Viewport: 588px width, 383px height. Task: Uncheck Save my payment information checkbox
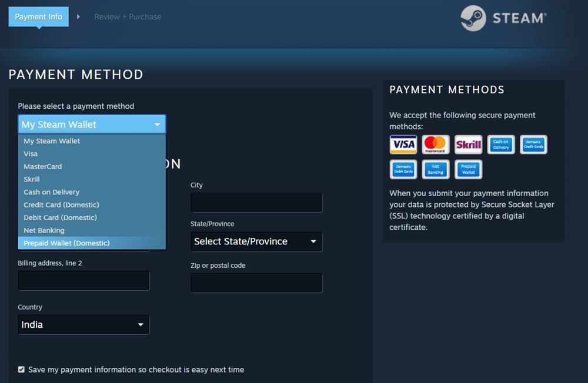point(21,369)
